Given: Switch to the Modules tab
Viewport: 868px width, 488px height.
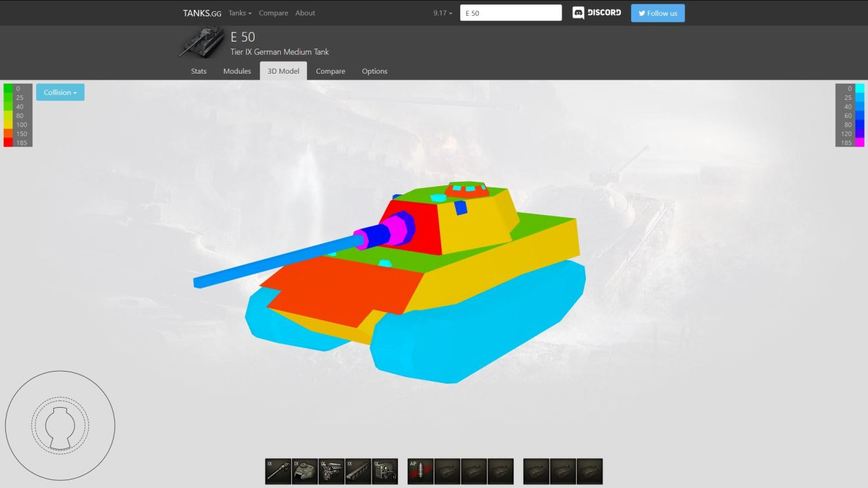Looking at the screenshot, I should [237, 71].
